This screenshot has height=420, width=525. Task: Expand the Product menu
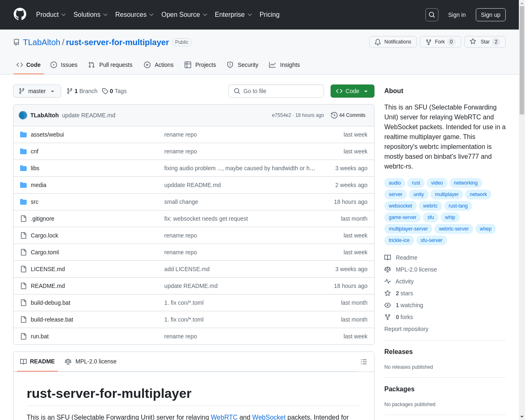tap(51, 15)
